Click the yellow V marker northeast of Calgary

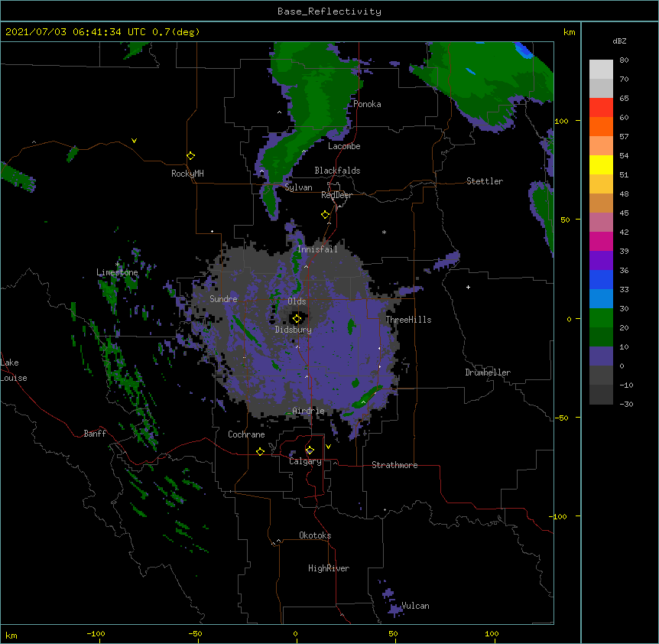(328, 447)
